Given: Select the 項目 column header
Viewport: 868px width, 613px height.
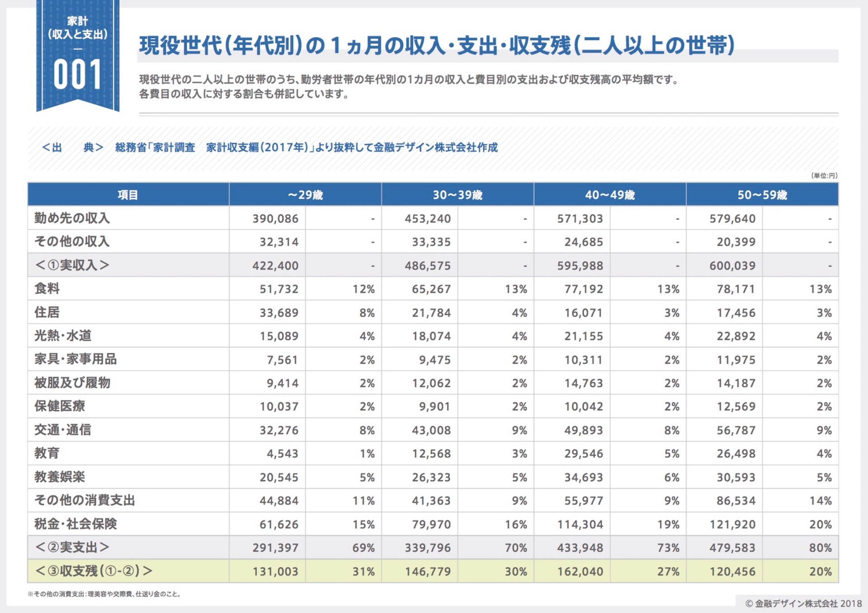Looking at the screenshot, I should pyautogui.click(x=128, y=195).
